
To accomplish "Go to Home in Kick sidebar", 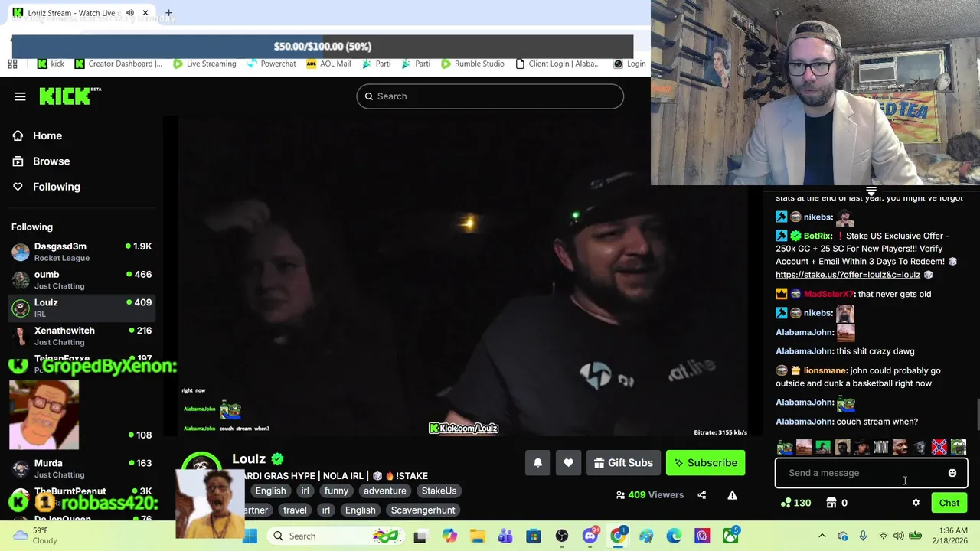I will 47,136.
